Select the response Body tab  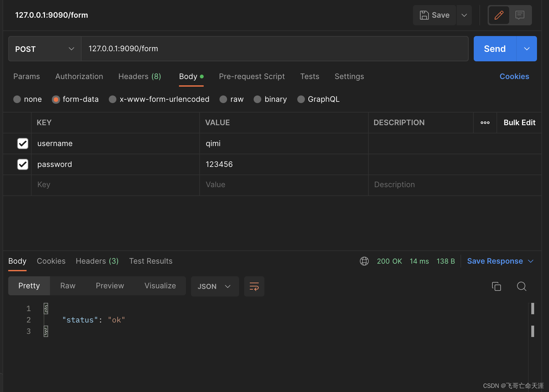click(x=17, y=261)
